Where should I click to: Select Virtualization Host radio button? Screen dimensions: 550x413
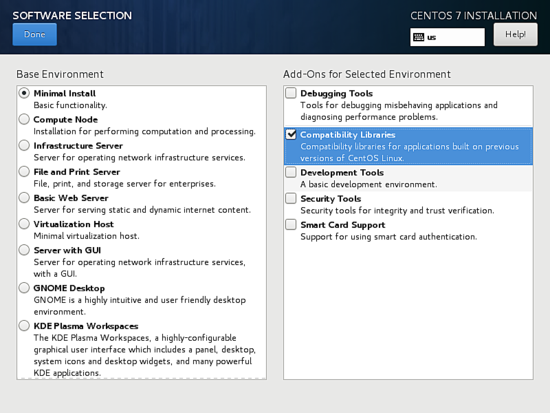pos(24,224)
